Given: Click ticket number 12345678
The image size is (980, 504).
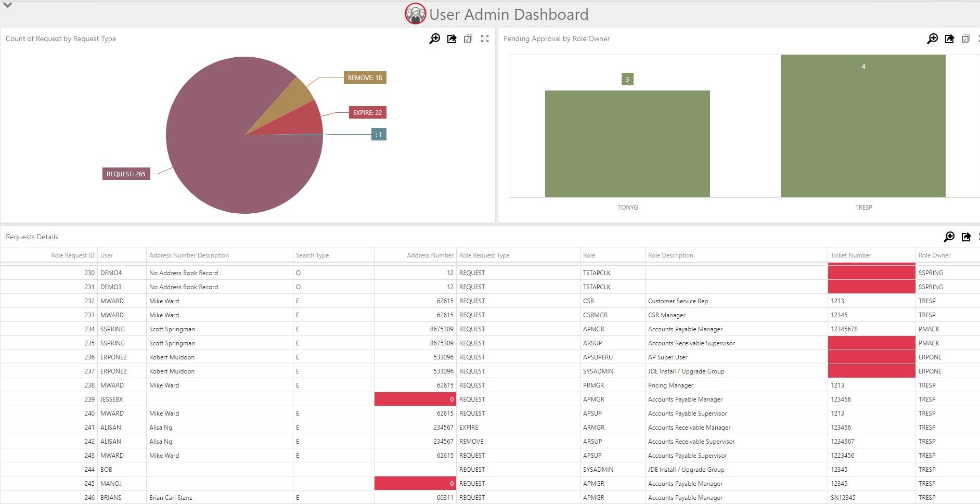Looking at the screenshot, I should 844,329.
